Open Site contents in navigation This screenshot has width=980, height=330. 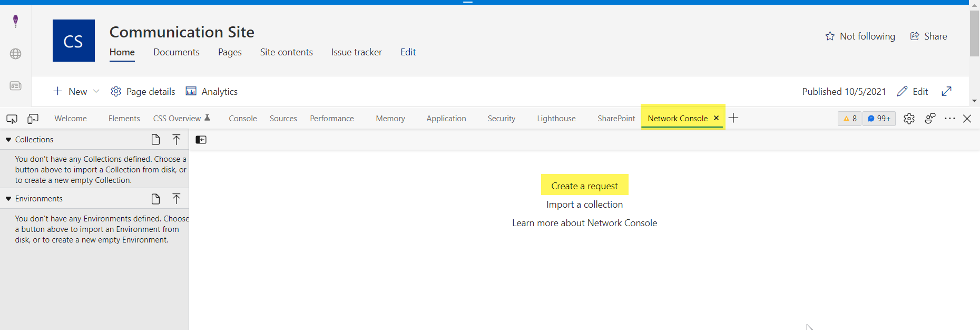287,52
